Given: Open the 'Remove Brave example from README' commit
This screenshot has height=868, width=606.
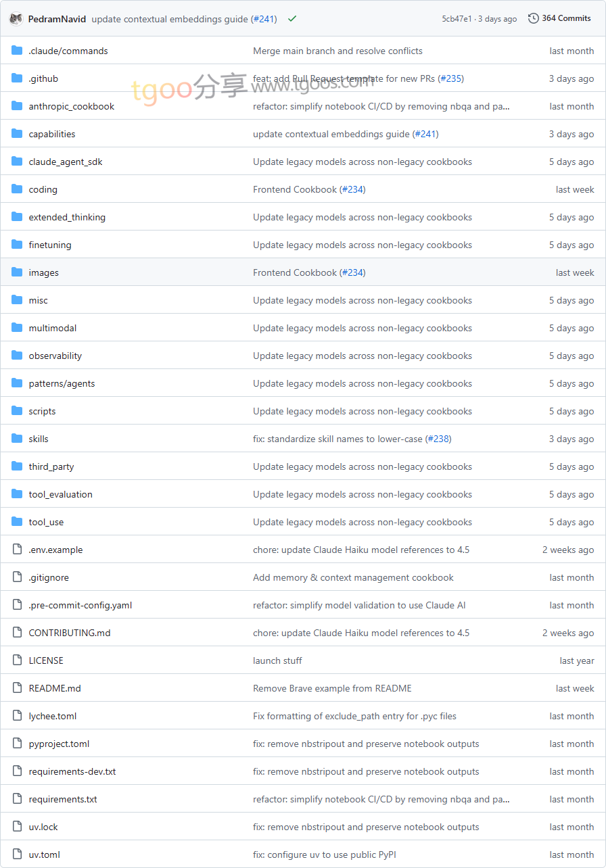Looking at the screenshot, I should coord(332,688).
